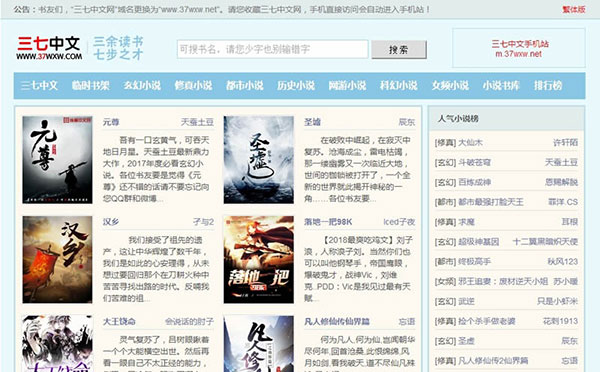Click the 大王饶命 title link
This screenshot has width=600, height=372.
119,321
